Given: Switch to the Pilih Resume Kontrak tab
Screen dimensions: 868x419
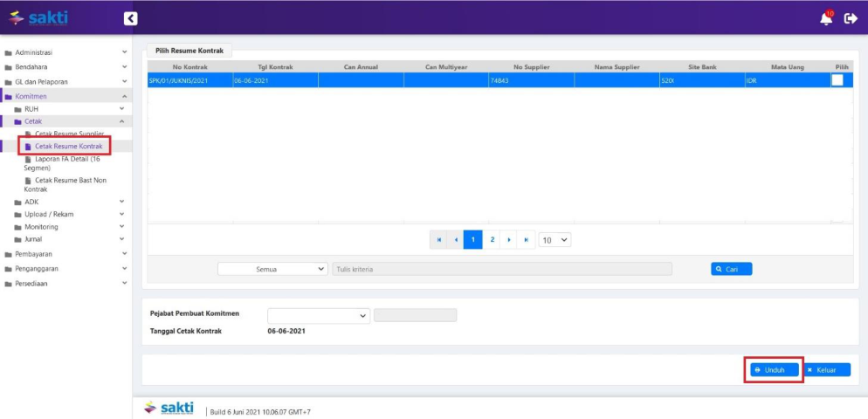Looking at the screenshot, I should coord(188,52).
